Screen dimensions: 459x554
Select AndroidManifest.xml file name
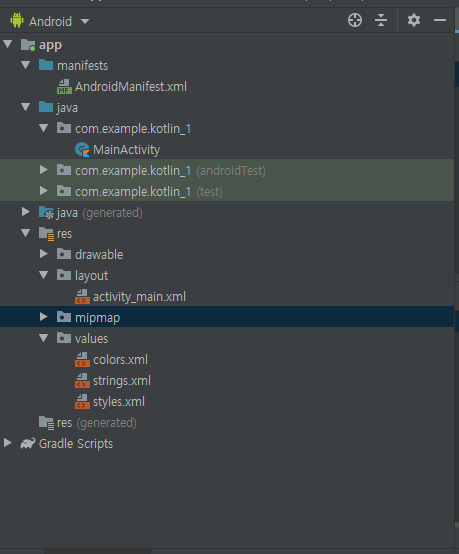(x=131, y=87)
